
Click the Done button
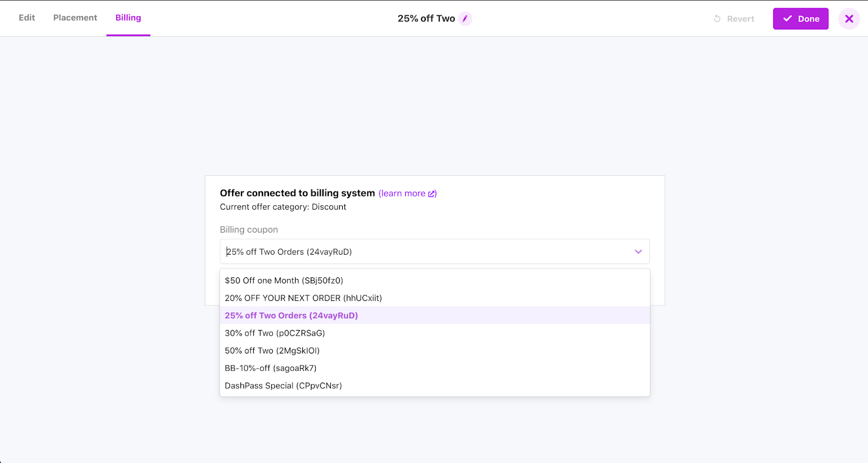800,18
